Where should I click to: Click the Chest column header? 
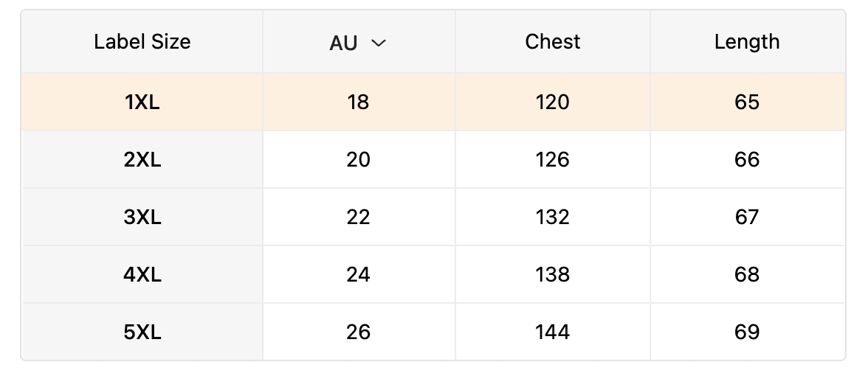(553, 42)
